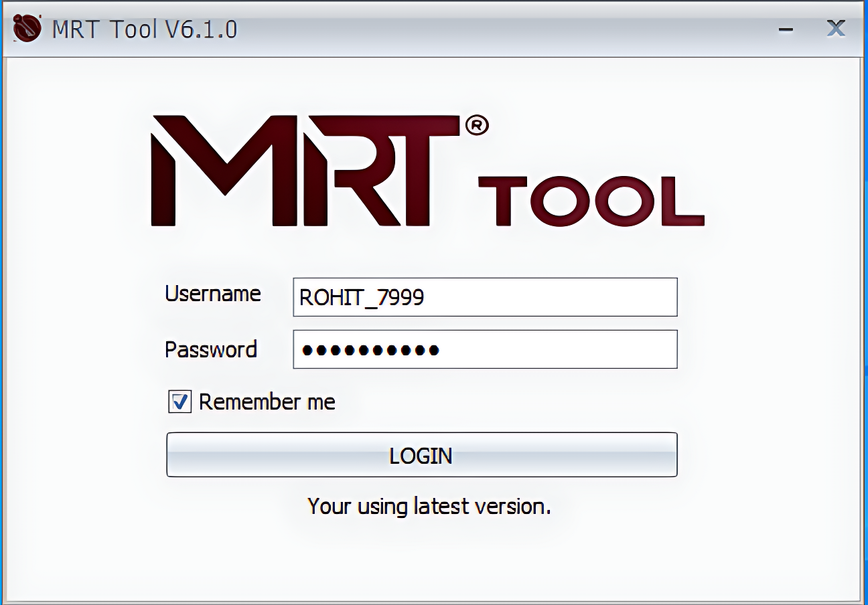Click the version message below LOGIN
The height and width of the screenshot is (605, 868).
(x=428, y=506)
